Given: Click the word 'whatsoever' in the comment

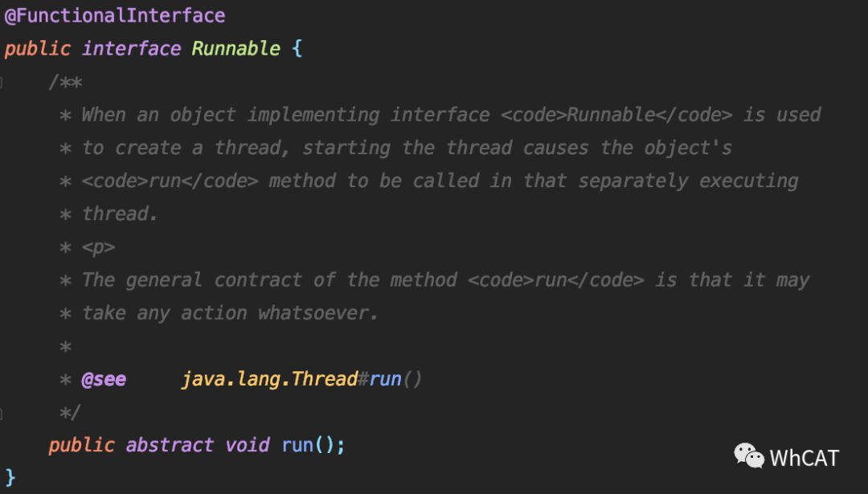Looking at the screenshot, I should point(313,313).
